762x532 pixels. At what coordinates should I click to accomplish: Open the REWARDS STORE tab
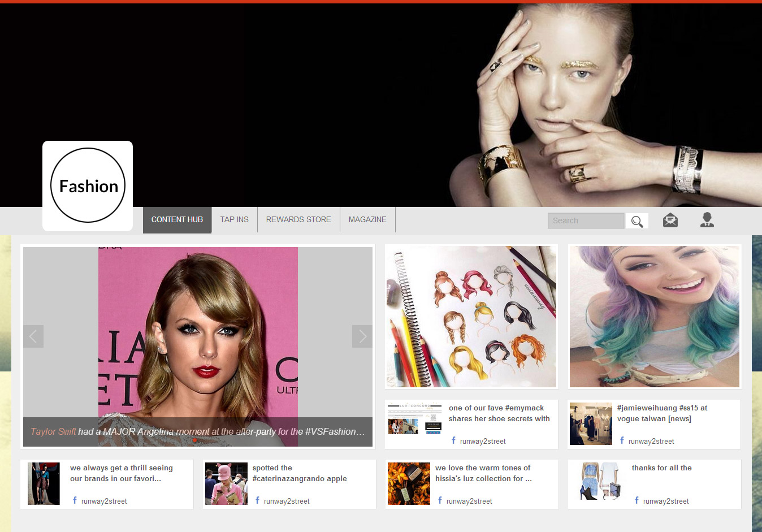[x=298, y=220]
